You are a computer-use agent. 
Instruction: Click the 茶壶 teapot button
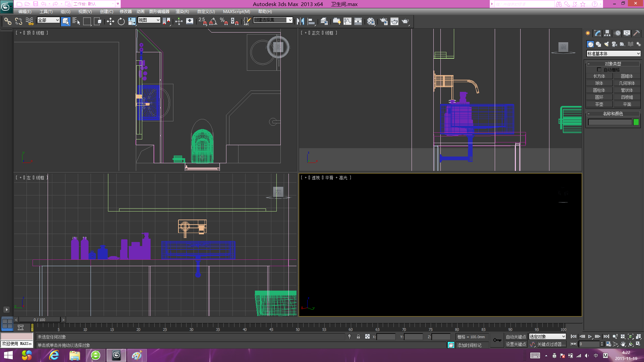click(x=599, y=105)
